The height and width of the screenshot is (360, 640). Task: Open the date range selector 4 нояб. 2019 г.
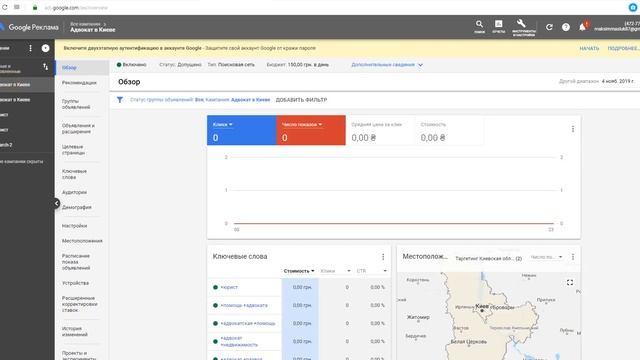[x=618, y=81]
